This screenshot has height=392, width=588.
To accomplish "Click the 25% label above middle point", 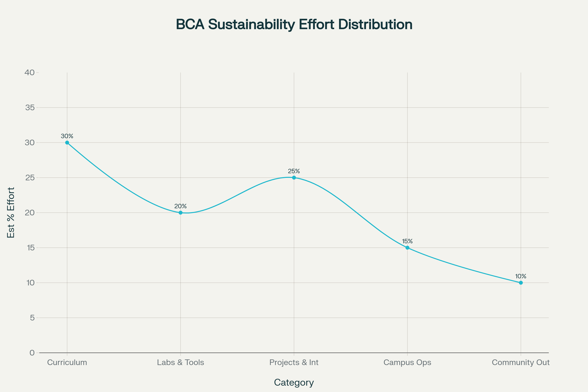I will point(294,171).
